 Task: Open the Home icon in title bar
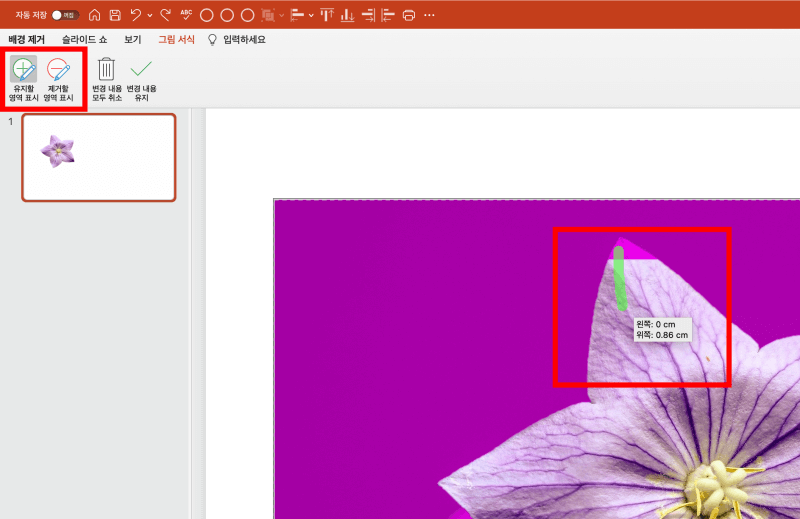pyautogui.click(x=94, y=15)
